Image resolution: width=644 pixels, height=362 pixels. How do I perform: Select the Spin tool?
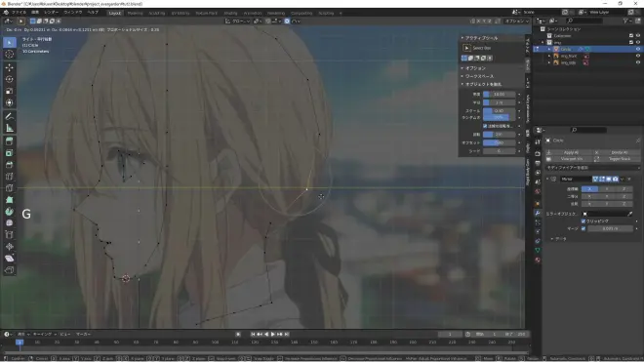(10, 212)
